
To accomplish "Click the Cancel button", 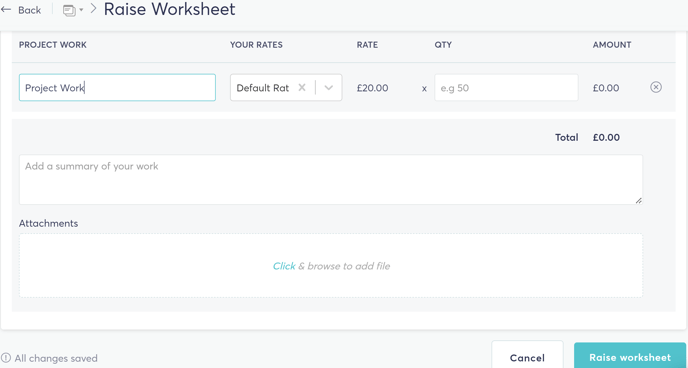I will (x=527, y=357).
